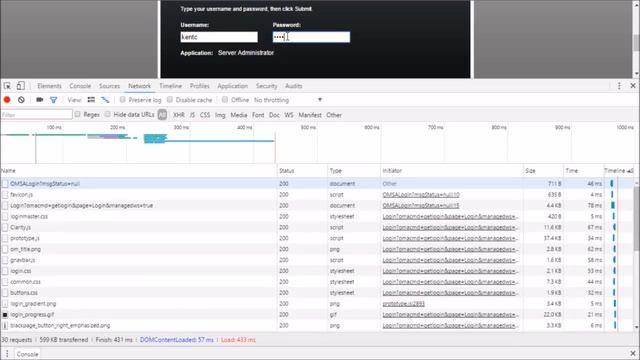Image resolution: width=640 pixels, height=360 pixels.
Task: Open the Sources tab
Action: (109, 86)
